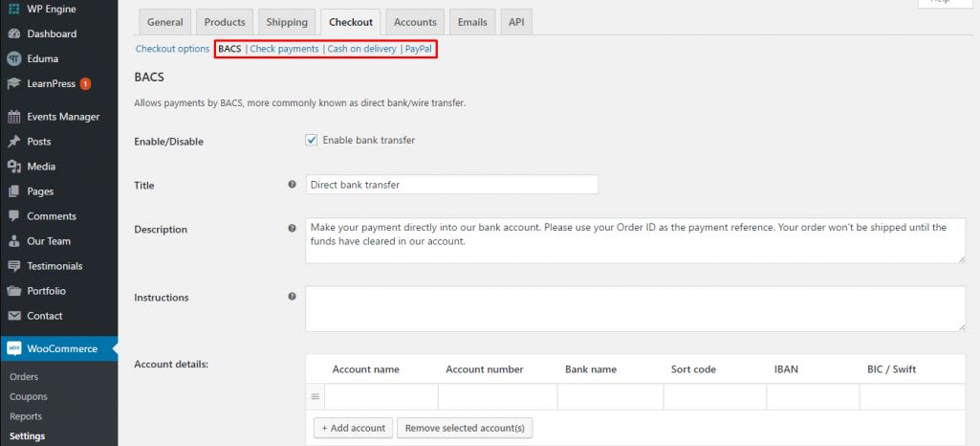The width and height of the screenshot is (980, 446).
Task: Click into the Description textarea
Action: [636, 240]
